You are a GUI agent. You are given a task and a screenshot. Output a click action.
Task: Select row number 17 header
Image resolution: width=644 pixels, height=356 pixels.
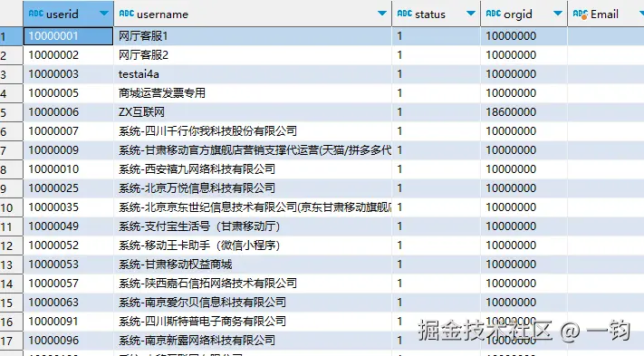[x=11, y=341]
